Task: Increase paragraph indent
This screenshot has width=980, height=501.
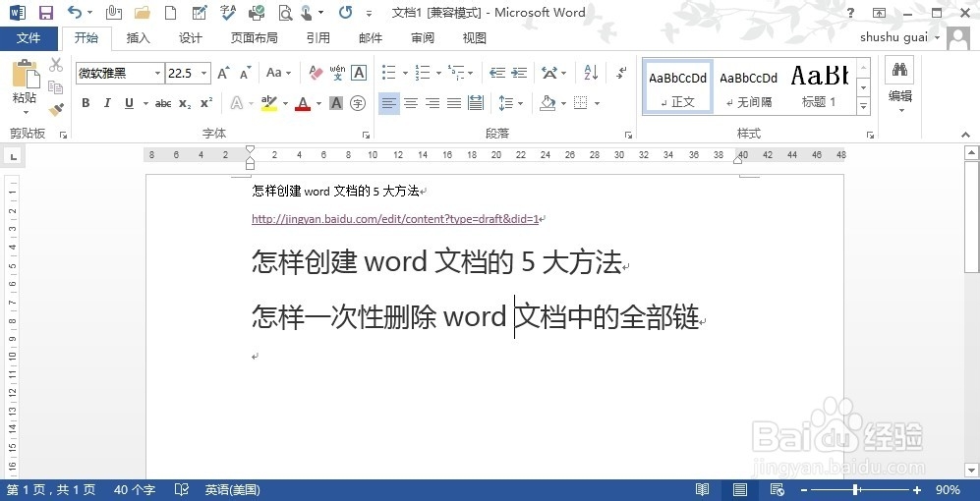Action: coord(519,73)
